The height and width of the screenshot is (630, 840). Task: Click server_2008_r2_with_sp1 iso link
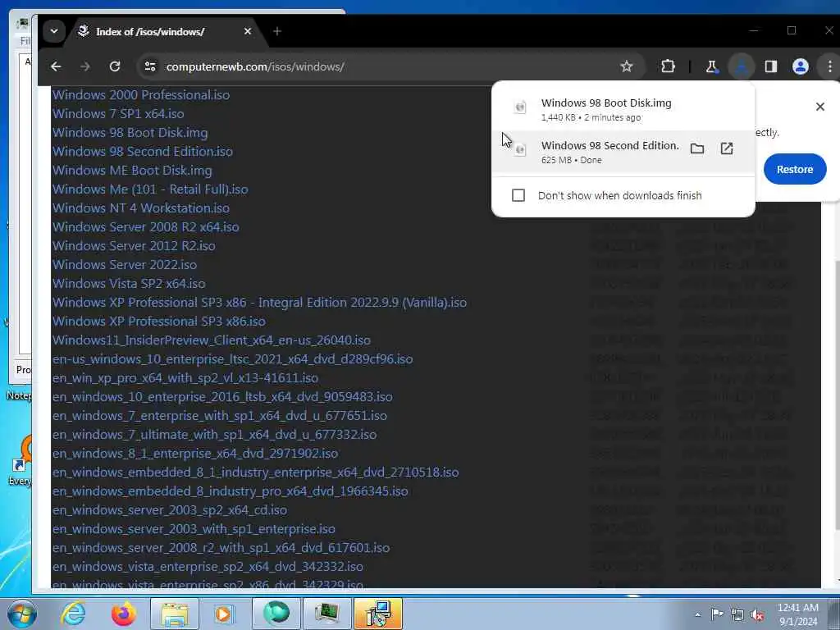(x=221, y=547)
